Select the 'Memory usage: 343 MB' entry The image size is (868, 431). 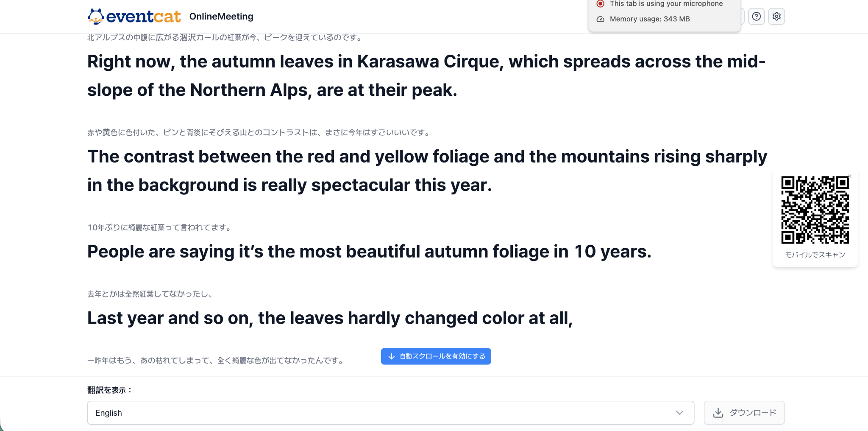pos(650,19)
